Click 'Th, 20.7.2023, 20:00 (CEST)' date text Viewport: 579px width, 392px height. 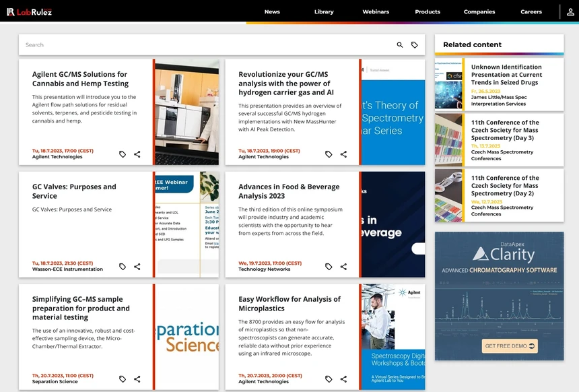click(270, 376)
